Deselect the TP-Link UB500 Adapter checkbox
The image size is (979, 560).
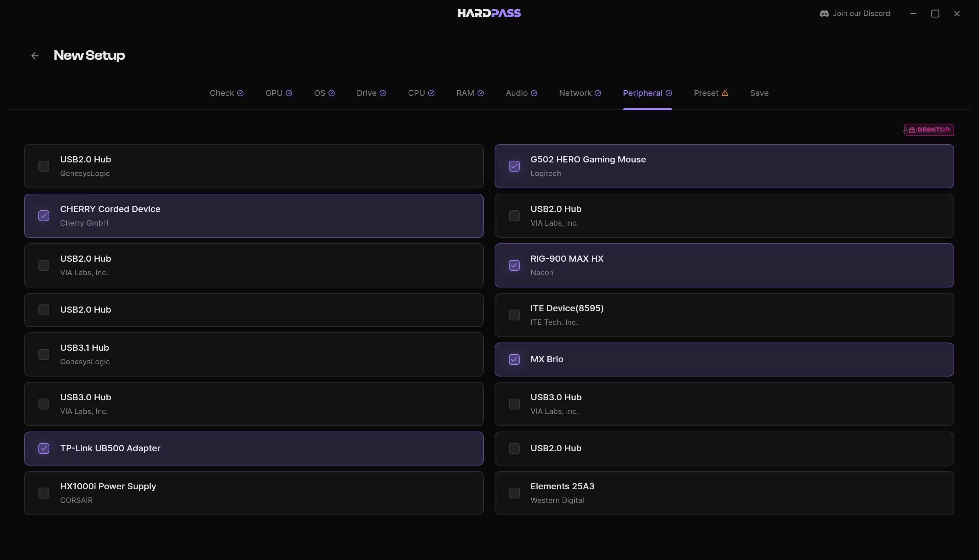coord(44,449)
